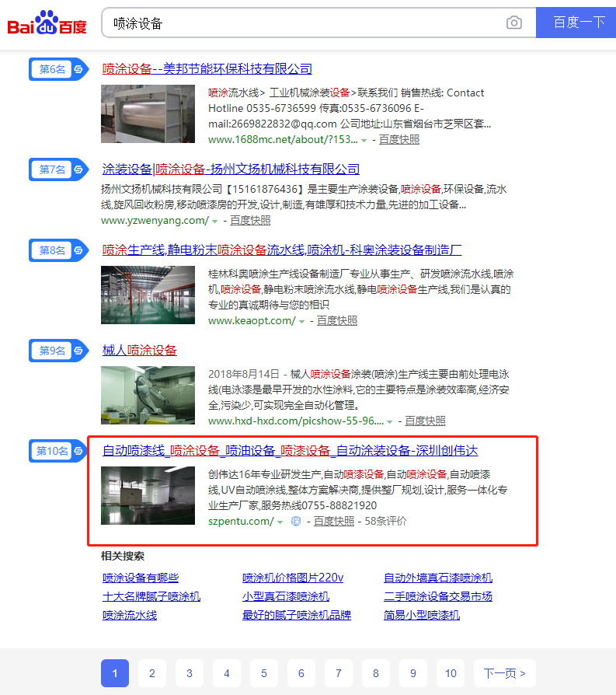
Task: Click the 第8名 rank badge
Action: tap(58, 250)
